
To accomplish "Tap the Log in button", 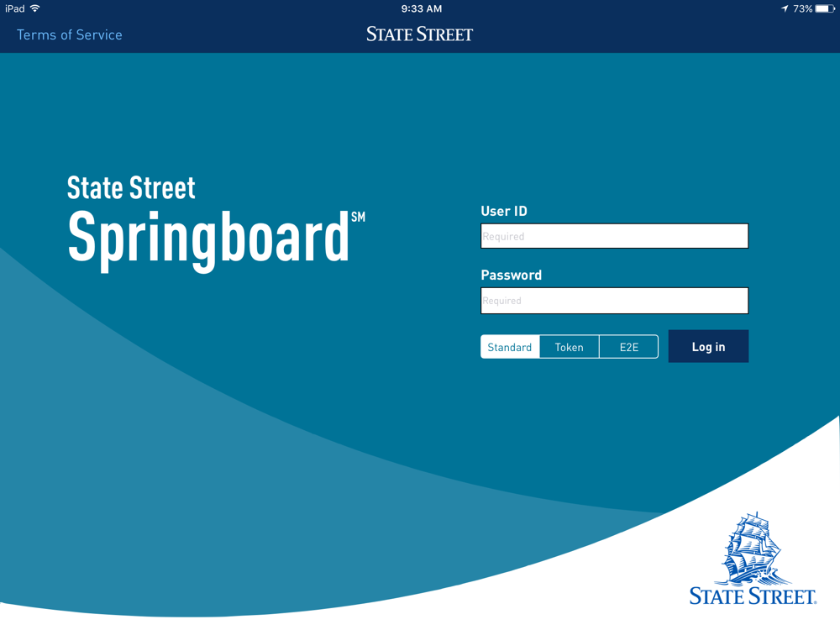I will coord(708,346).
